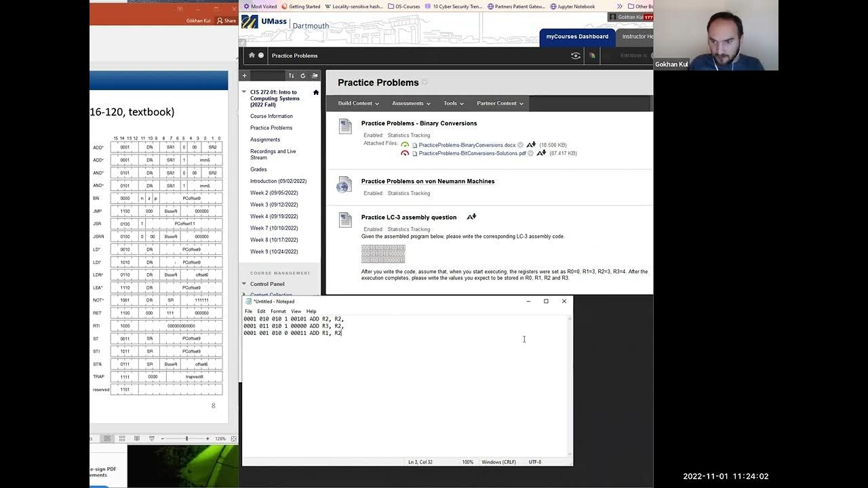The height and width of the screenshot is (488, 868).
Task: Collapse the Control Panel section
Action: (x=244, y=284)
